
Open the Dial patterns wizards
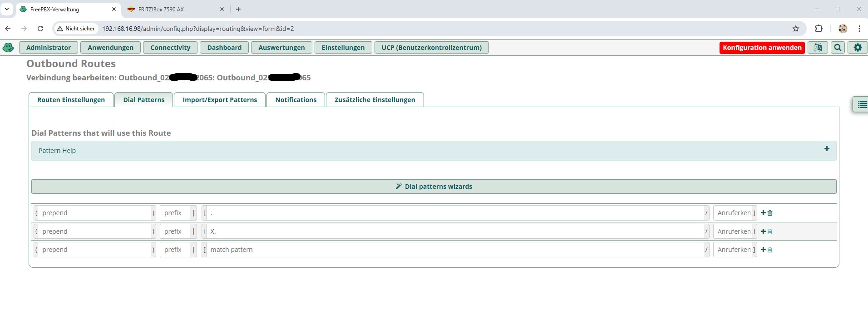(x=434, y=187)
